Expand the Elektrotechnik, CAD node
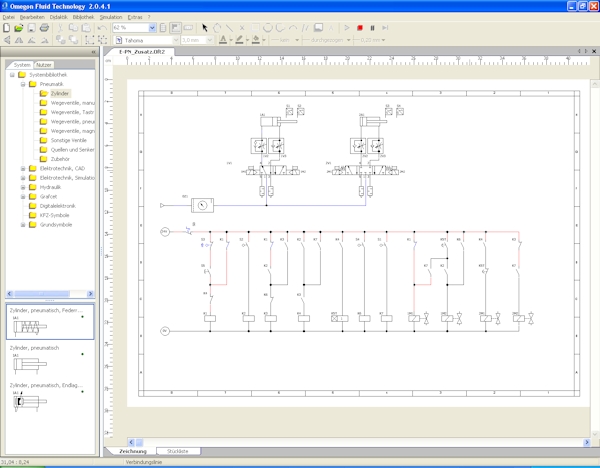 (22, 168)
